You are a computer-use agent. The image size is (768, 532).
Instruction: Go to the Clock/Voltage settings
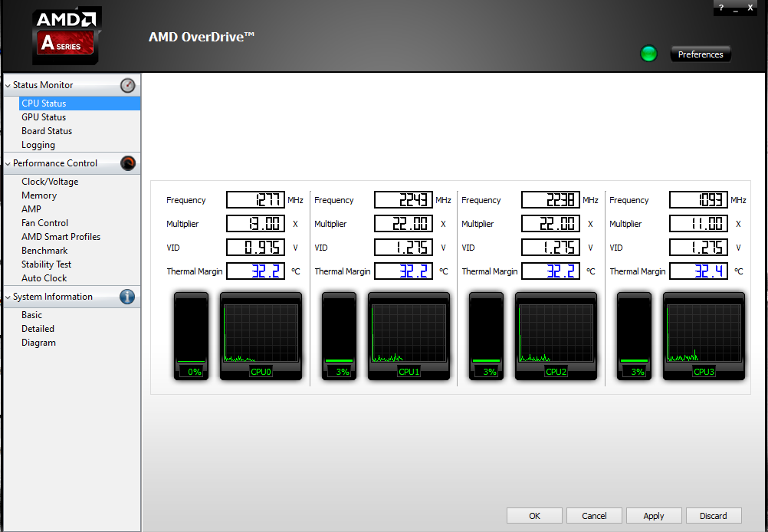click(50, 182)
